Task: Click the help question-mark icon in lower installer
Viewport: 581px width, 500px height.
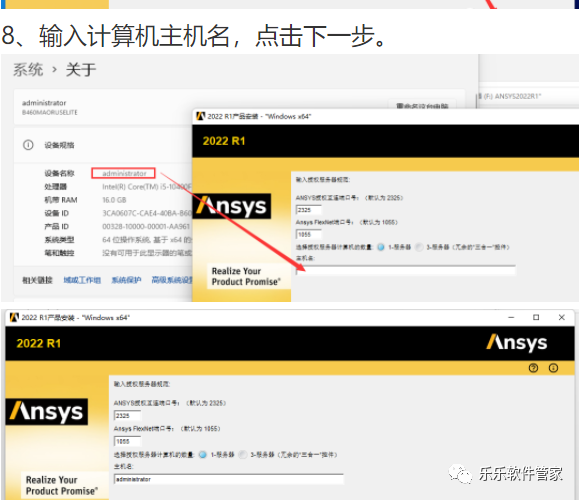Action: pyautogui.click(x=533, y=368)
